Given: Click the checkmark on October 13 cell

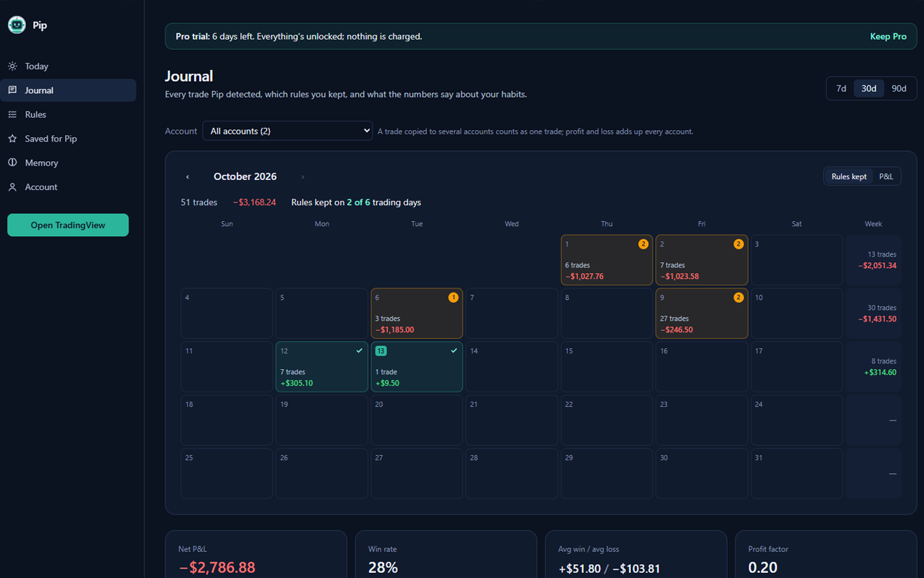Looking at the screenshot, I should (454, 350).
